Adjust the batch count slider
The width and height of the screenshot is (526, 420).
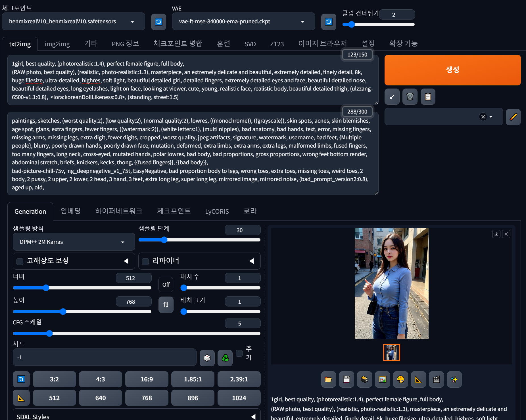pyautogui.click(x=220, y=288)
